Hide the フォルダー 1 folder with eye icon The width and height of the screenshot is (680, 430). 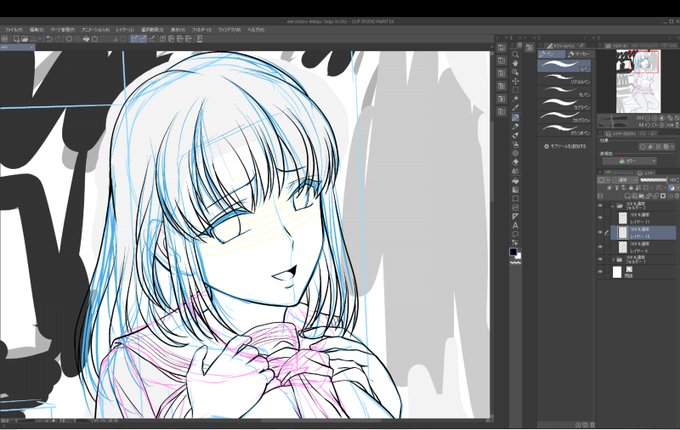click(x=600, y=260)
